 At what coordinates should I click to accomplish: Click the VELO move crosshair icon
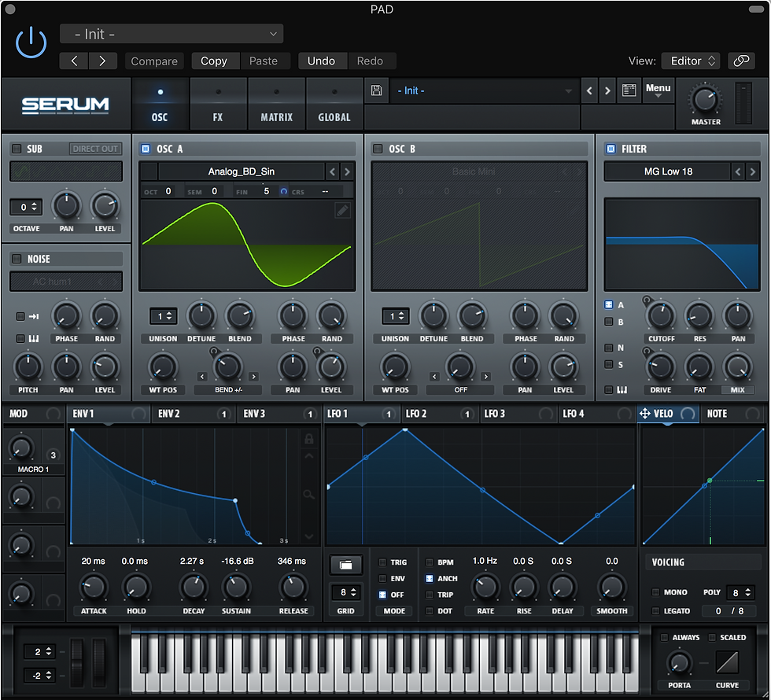pyautogui.click(x=644, y=414)
